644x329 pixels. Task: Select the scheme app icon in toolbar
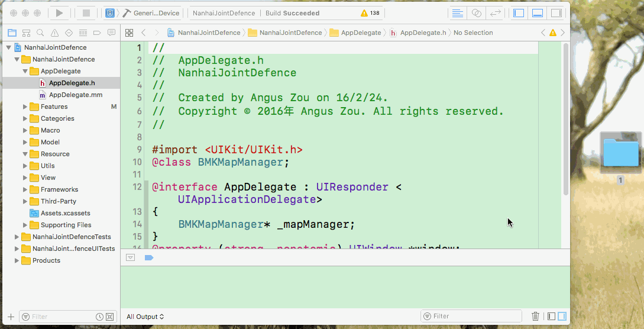click(109, 13)
